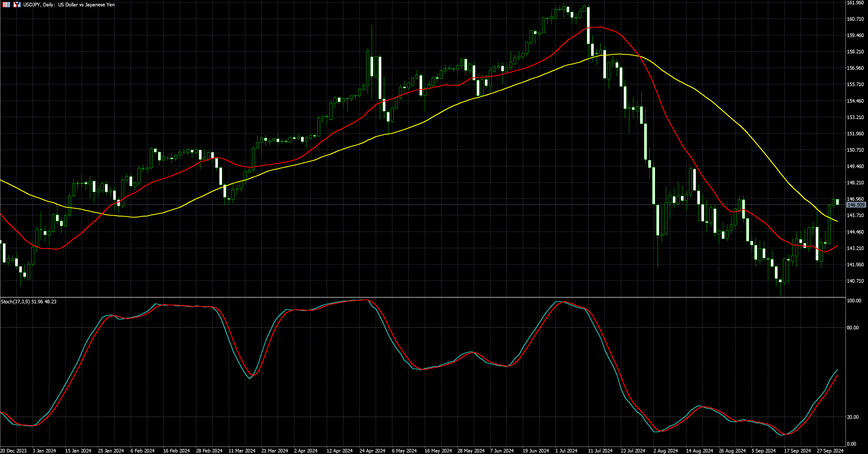Click the 140.710 price scale label
Screen dimensions: 868x454
point(855,281)
